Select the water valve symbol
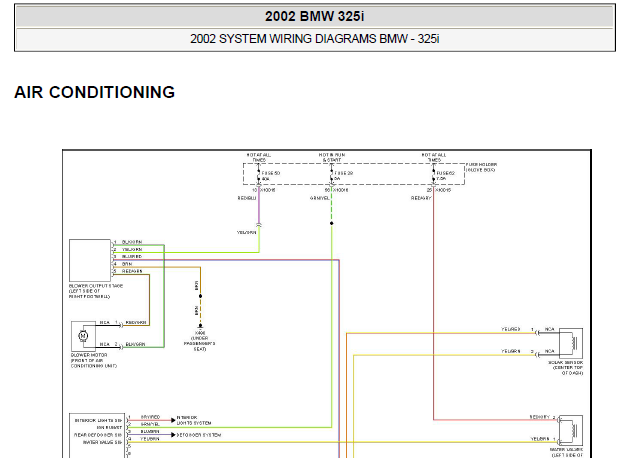620x458 pixels. (x=571, y=430)
